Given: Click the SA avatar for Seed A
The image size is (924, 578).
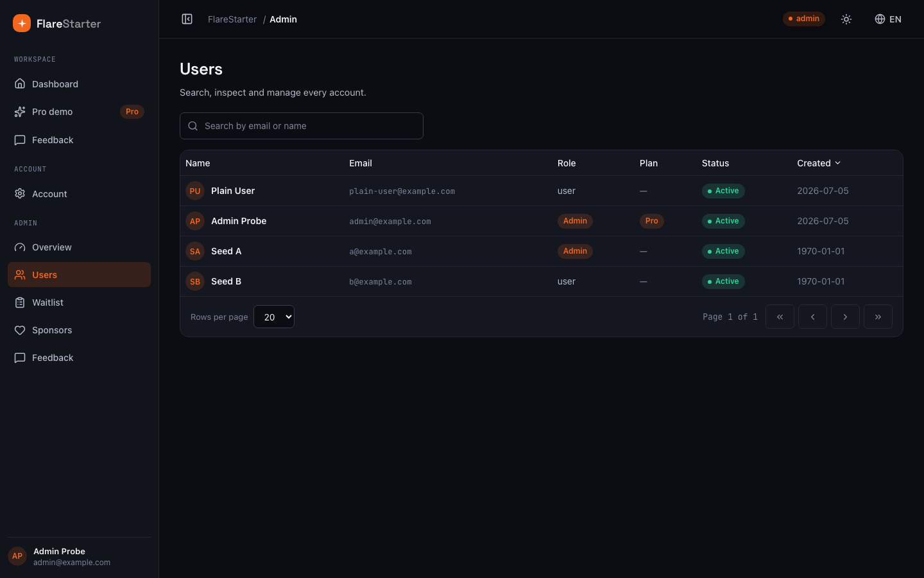Looking at the screenshot, I should coord(195,251).
